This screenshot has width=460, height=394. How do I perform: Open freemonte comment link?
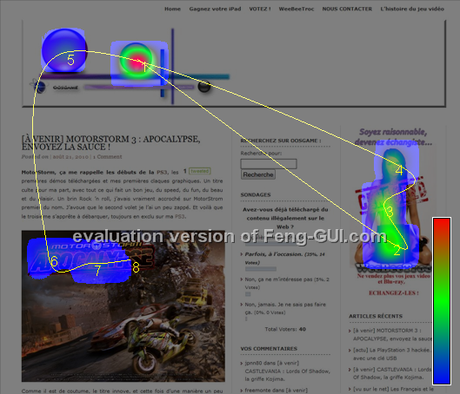(x=276, y=390)
